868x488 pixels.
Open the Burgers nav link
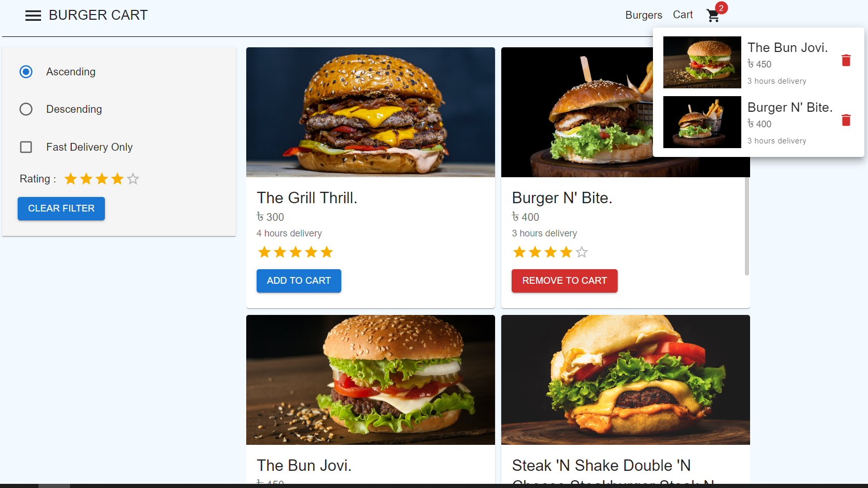[x=644, y=15]
